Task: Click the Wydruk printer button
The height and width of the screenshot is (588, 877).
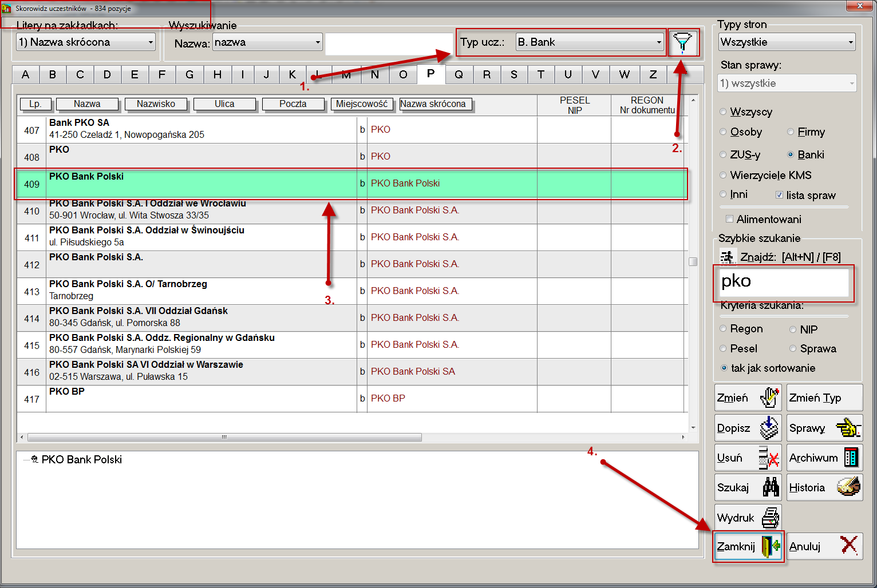Action: pyautogui.click(x=748, y=518)
